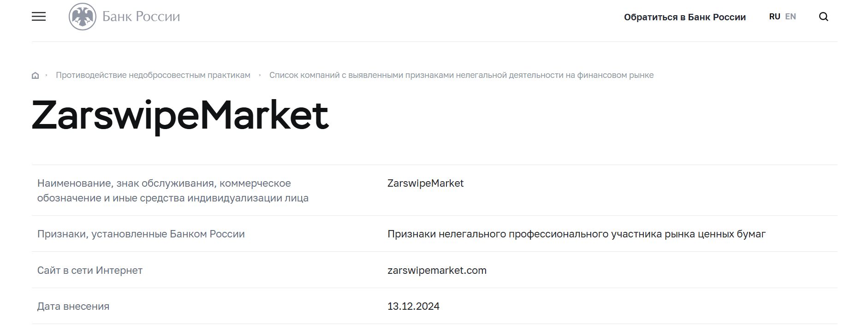
Task: Click Признаки нелегального профессионального участника text
Action: [577, 234]
